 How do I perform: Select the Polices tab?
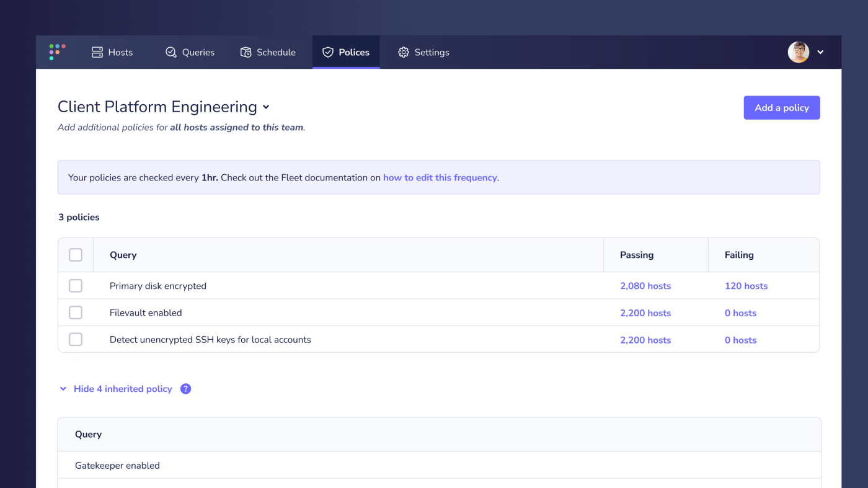pyautogui.click(x=346, y=52)
